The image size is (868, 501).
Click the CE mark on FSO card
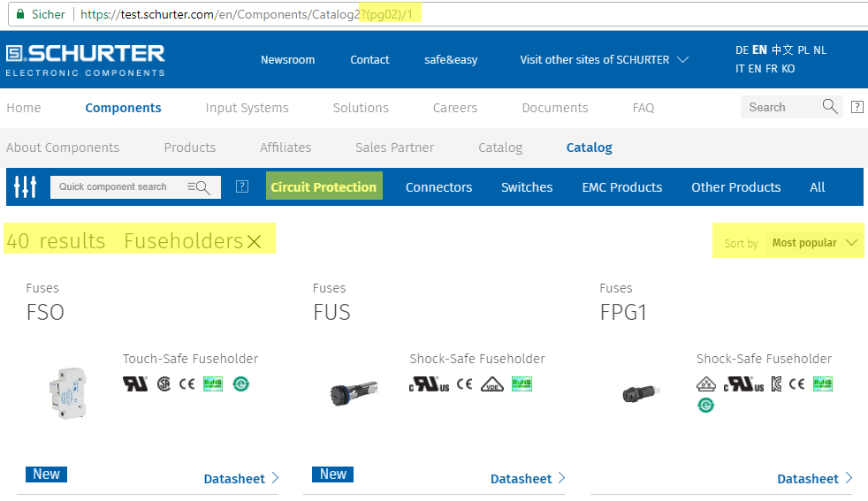(x=187, y=383)
